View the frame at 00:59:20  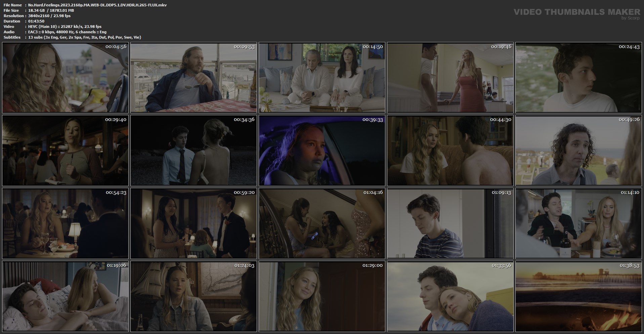point(194,224)
